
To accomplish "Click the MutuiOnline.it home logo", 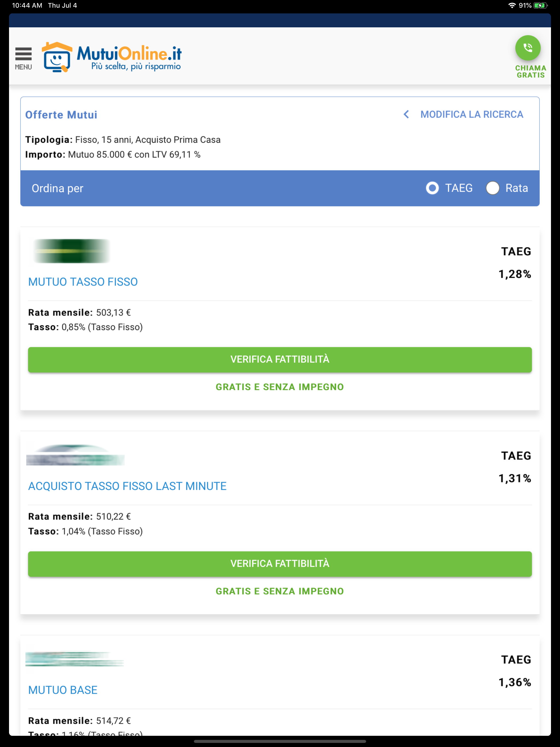I will point(112,57).
